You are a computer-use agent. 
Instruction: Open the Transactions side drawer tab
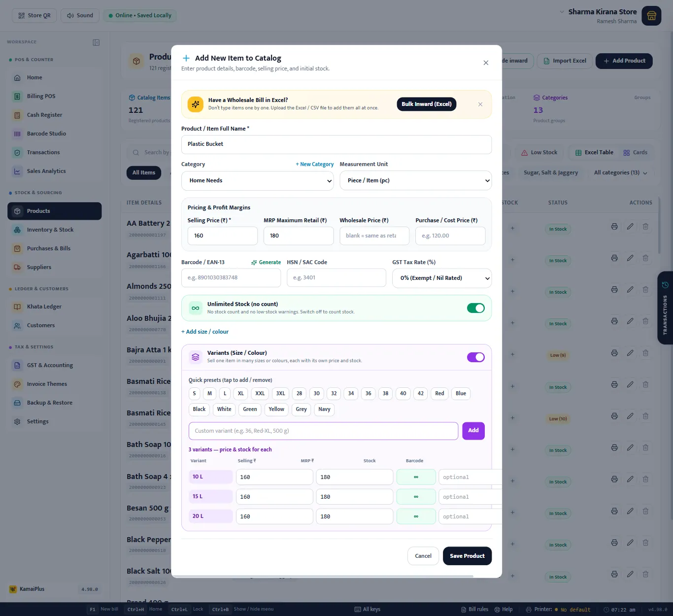coord(665,308)
